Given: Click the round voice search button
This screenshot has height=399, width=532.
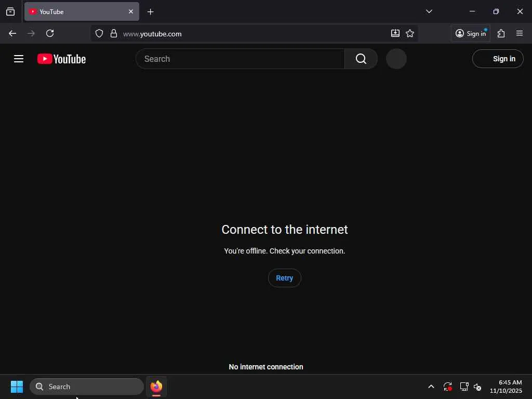Looking at the screenshot, I should [x=396, y=59].
